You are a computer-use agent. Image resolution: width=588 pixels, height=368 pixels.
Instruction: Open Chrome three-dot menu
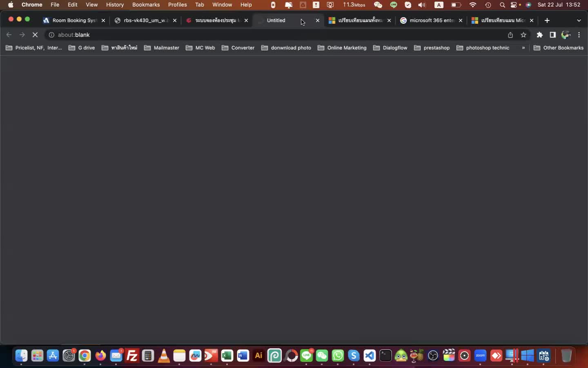(x=579, y=35)
